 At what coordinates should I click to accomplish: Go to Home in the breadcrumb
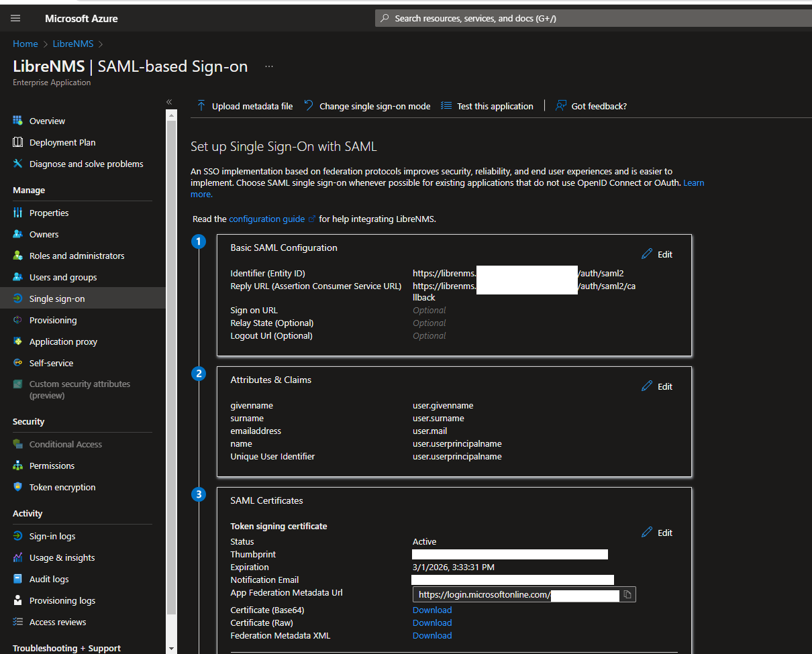26,44
